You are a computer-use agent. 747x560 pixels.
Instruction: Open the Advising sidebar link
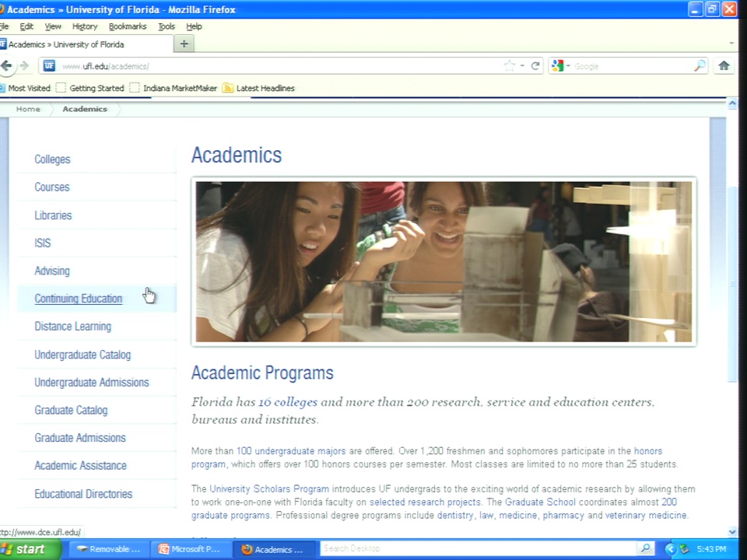(x=52, y=271)
